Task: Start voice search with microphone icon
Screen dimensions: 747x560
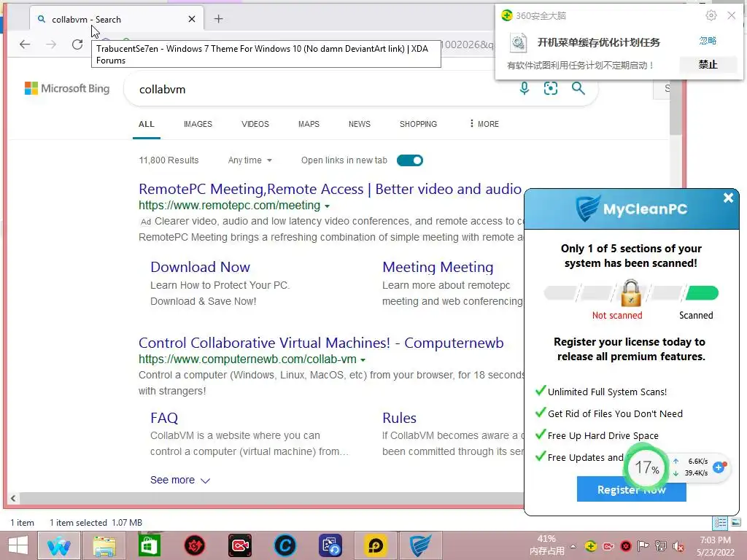Action: point(524,88)
